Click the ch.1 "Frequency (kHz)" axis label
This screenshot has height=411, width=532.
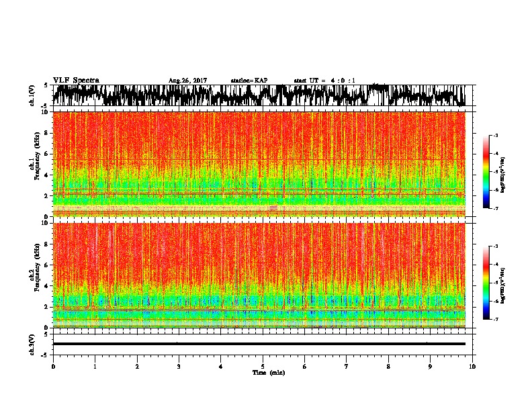(37, 156)
